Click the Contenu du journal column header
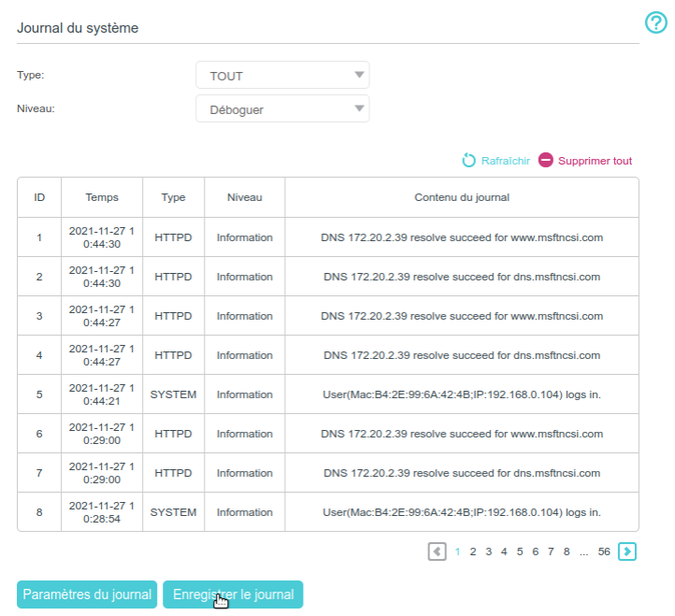This screenshot has width=675, height=616. click(x=462, y=197)
